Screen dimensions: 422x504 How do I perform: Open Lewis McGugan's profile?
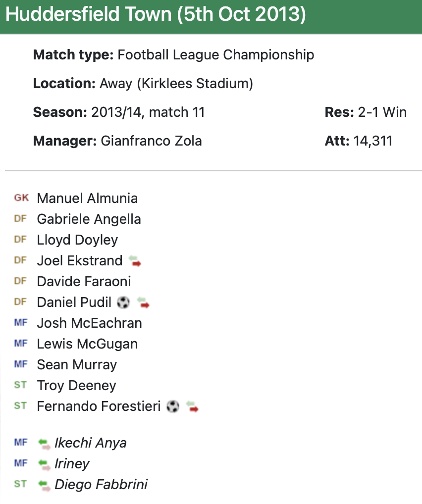(87, 344)
